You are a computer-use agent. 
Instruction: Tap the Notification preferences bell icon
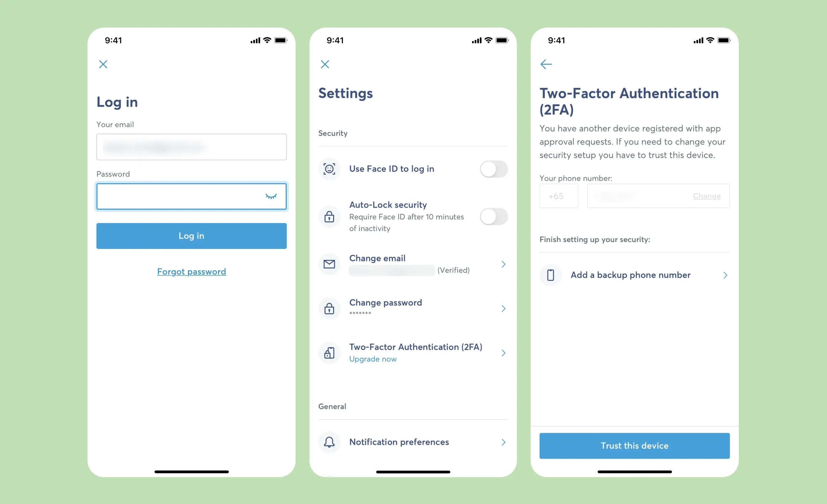point(330,442)
